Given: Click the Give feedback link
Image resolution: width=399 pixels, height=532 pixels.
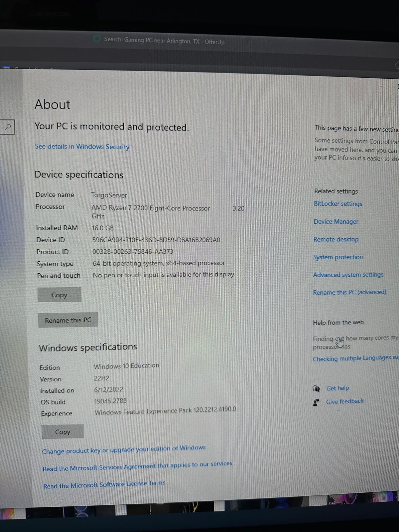Looking at the screenshot, I should click(345, 401).
